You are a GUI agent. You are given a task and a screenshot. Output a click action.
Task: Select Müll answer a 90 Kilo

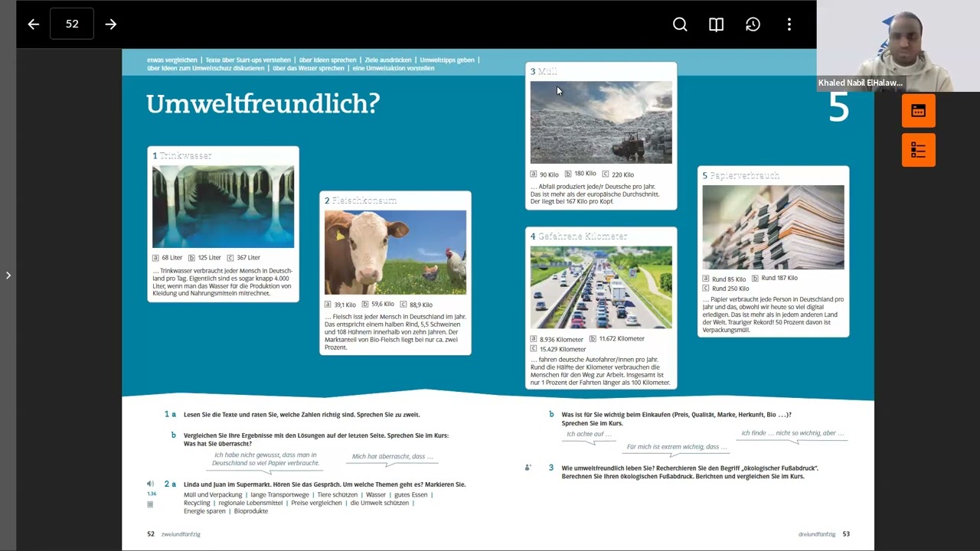coord(544,174)
